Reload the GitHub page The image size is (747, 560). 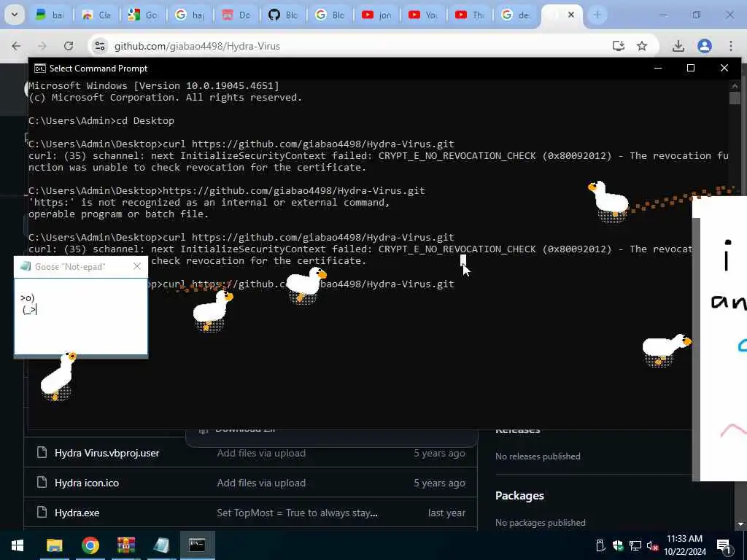69,46
